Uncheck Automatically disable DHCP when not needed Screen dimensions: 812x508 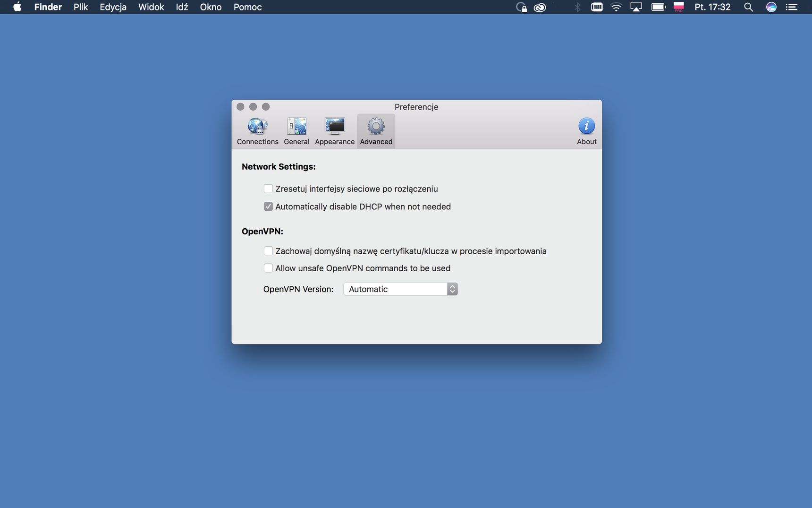[268, 207]
